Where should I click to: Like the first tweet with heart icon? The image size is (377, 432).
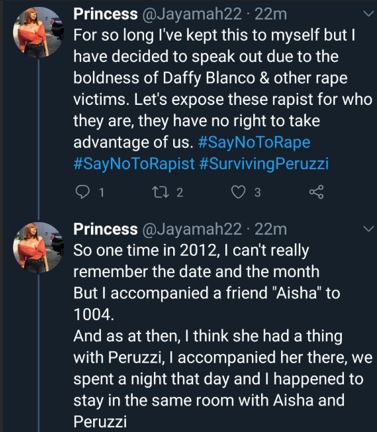(238, 192)
